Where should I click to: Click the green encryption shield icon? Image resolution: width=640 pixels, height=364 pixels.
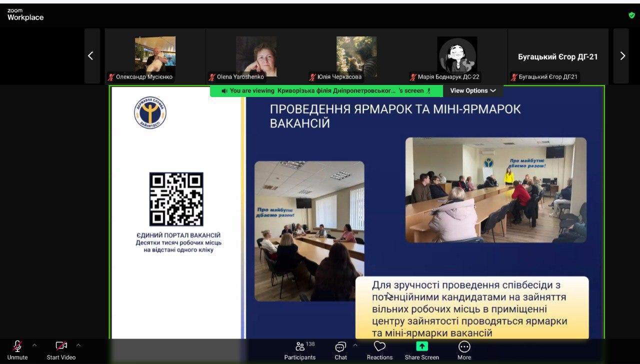tap(631, 15)
